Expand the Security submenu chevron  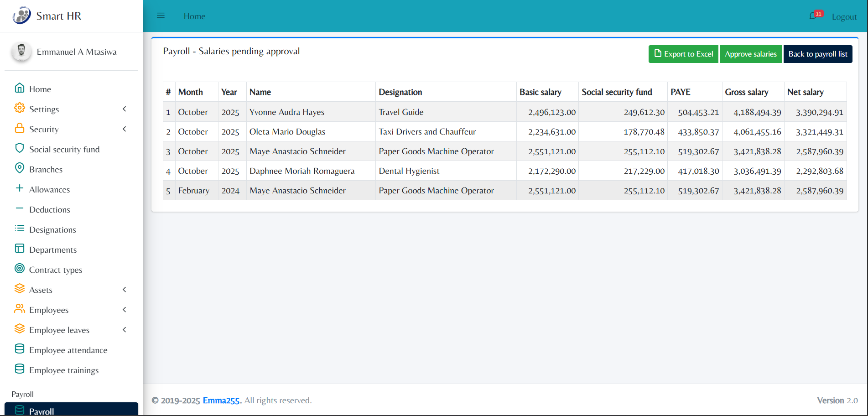click(x=125, y=129)
